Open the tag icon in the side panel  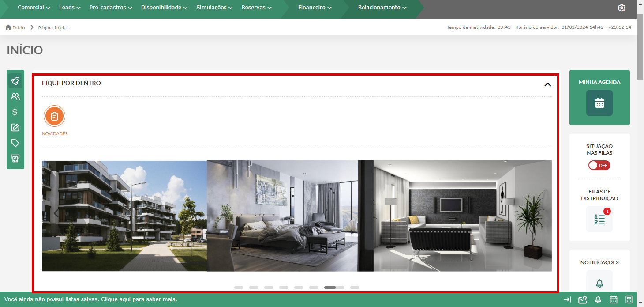(x=15, y=143)
